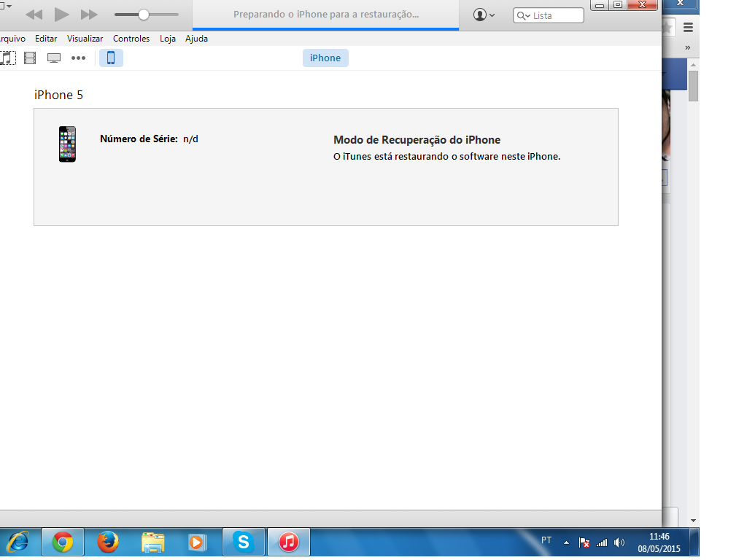Click the volume slider knob
The width and height of the screenshot is (747, 560).
[144, 15]
